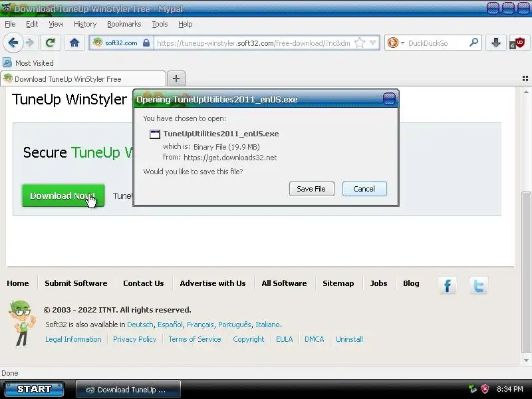The width and height of the screenshot is (532, 399).
Task: Open the Submit Software footer link
Action: [76, 283]
